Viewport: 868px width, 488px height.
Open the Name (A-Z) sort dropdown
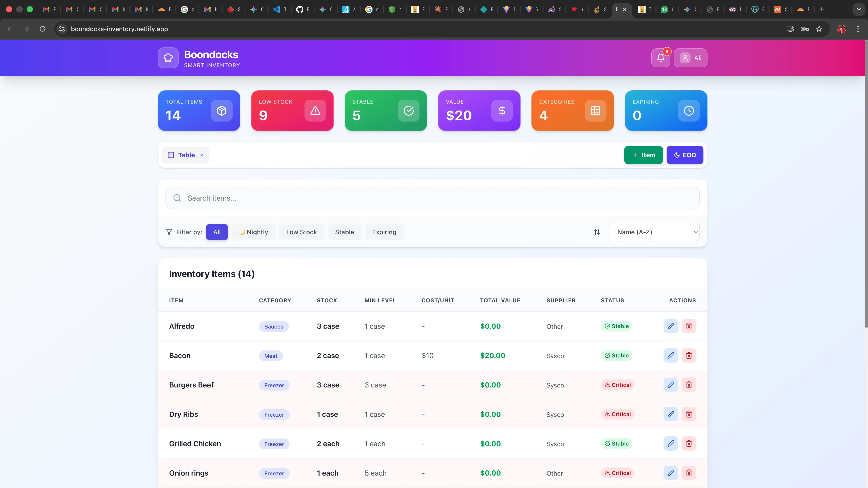(653, 232)
